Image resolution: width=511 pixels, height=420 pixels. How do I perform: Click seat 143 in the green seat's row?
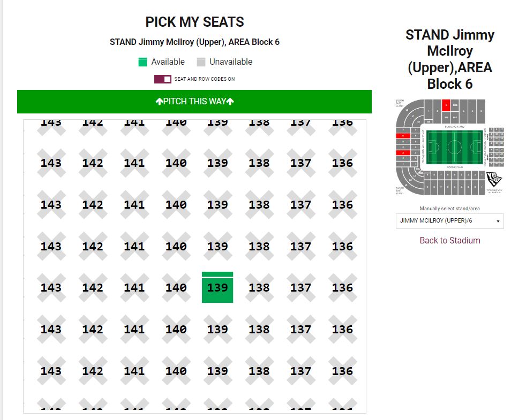51,288
